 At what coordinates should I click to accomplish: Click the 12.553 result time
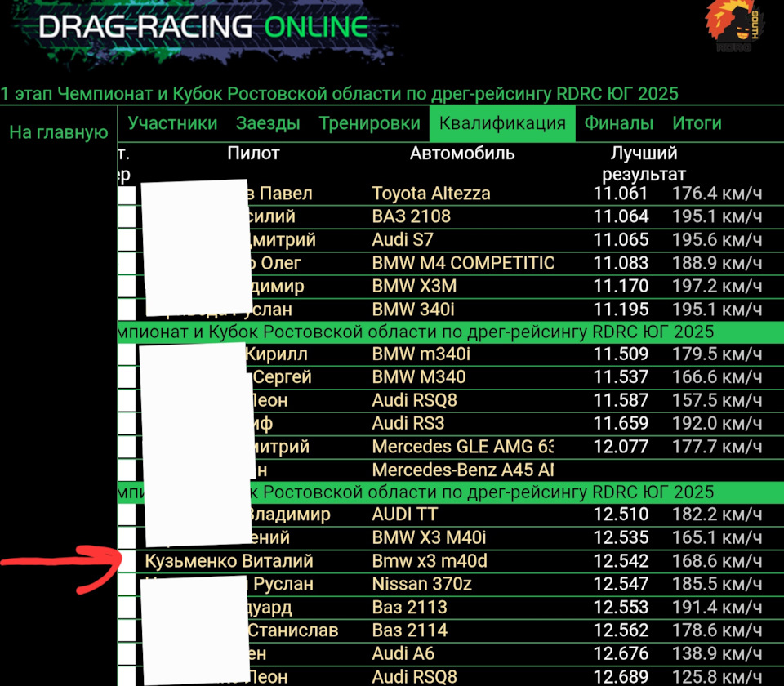point(621,607)
